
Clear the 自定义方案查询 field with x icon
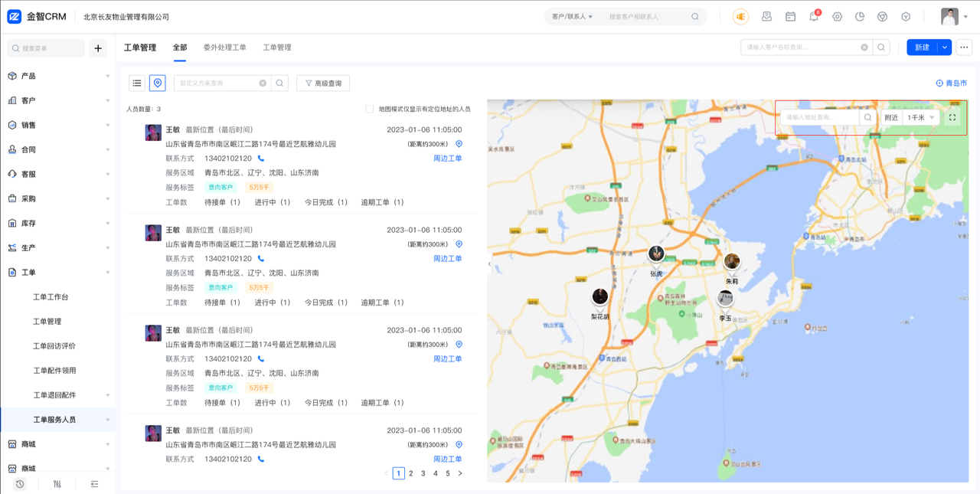click(263, 83)
